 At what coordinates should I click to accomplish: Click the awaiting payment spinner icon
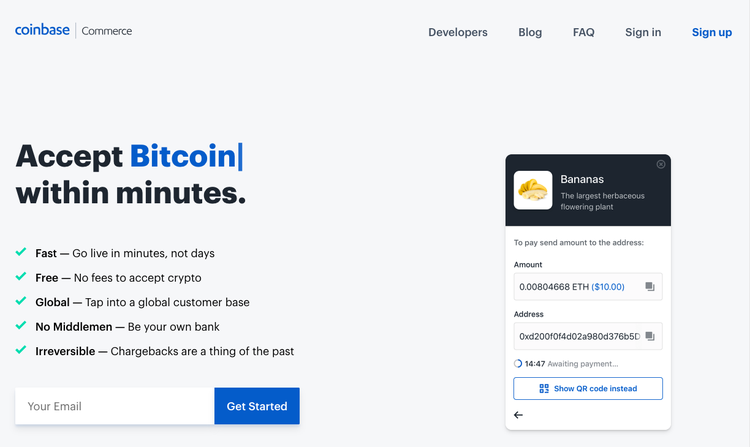518,364
